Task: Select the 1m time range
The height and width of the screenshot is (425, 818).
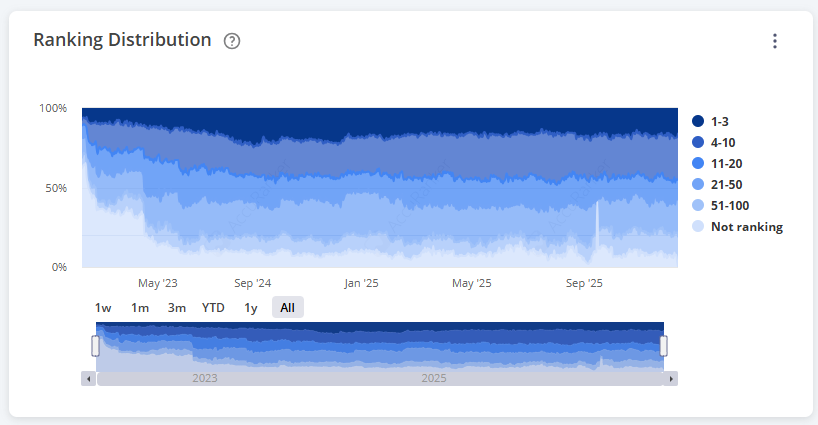Action: (140, 308)
